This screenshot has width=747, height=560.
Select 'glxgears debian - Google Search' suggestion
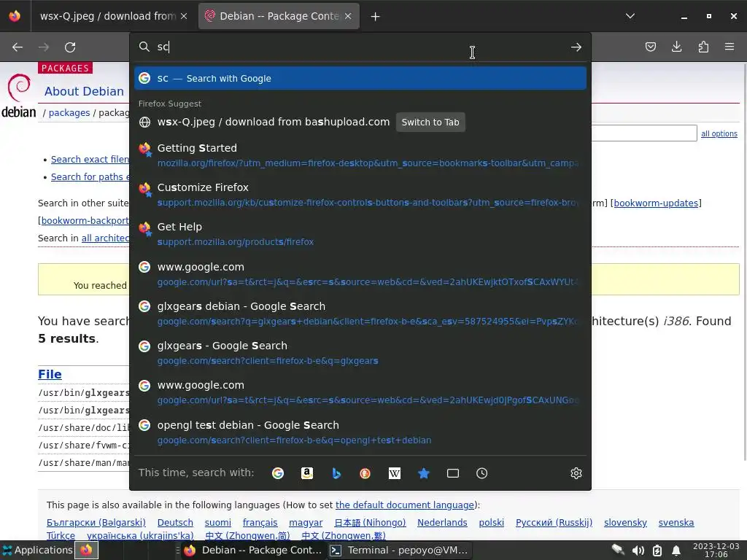(x=360, y=314)
